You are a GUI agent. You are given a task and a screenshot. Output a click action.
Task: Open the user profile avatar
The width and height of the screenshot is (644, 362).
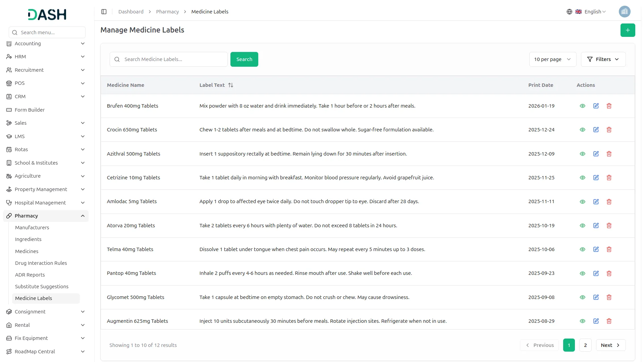tap(624, 12)
